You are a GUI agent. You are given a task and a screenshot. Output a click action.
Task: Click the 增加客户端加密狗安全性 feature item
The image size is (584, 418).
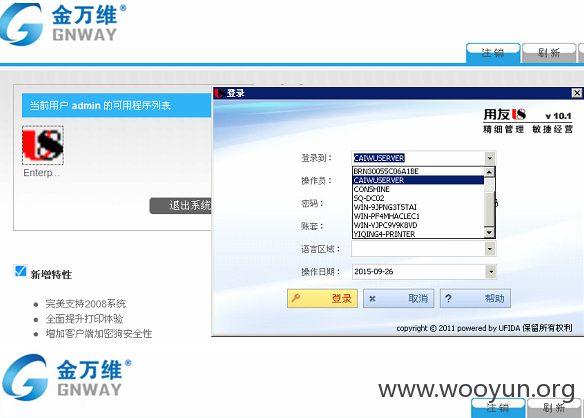point(99,334)
